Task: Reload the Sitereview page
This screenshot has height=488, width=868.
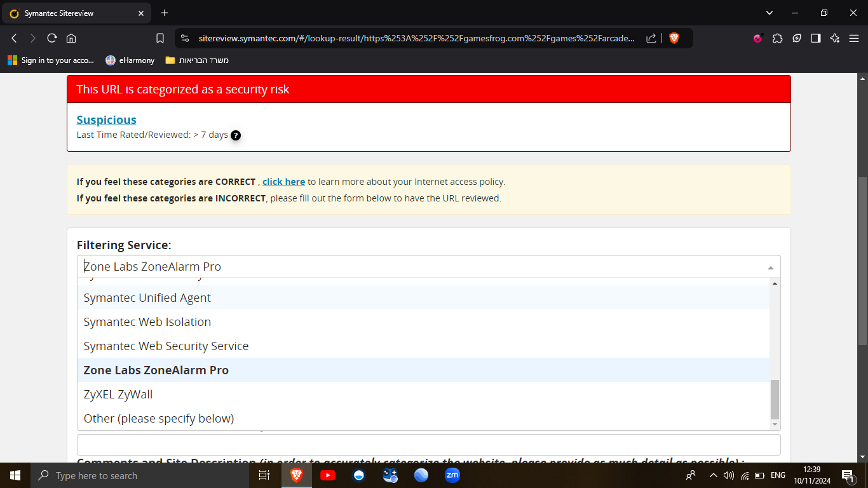Action: click(52, 38)
